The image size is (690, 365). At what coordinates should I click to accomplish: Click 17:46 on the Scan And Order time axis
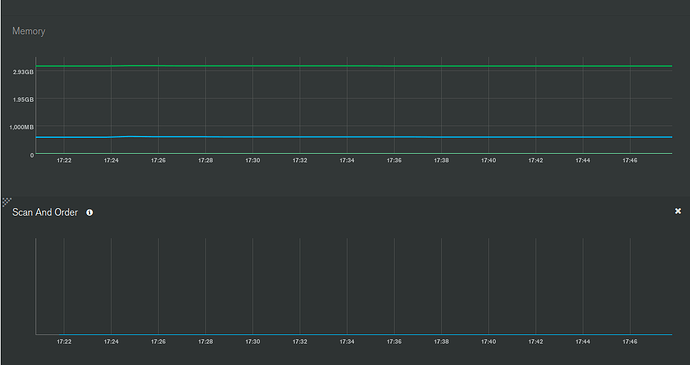pos(630,342)
